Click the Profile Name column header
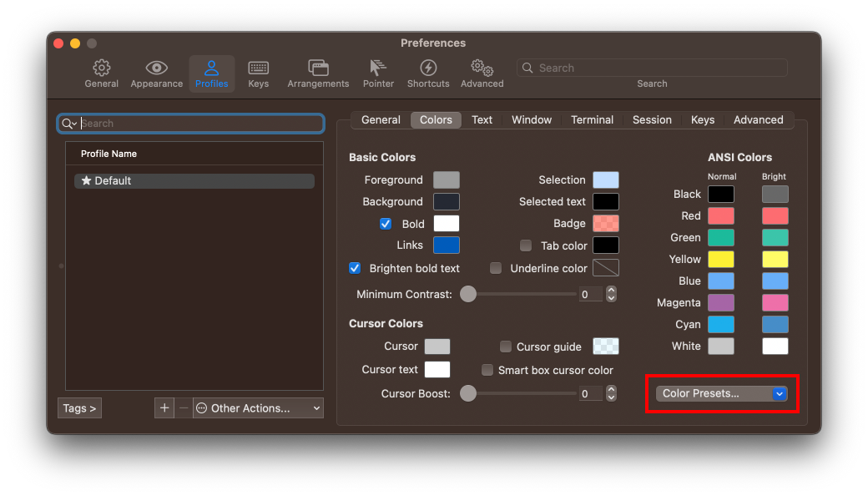868x496 pixels. [x=194, y=154]
